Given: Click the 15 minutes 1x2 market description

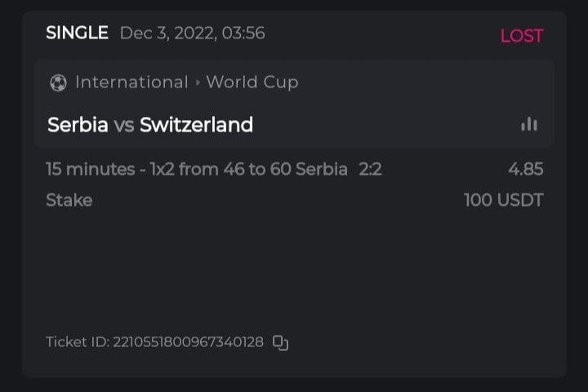Looking at the screenshot, I should pyautogui.click(x=196, y=170).
